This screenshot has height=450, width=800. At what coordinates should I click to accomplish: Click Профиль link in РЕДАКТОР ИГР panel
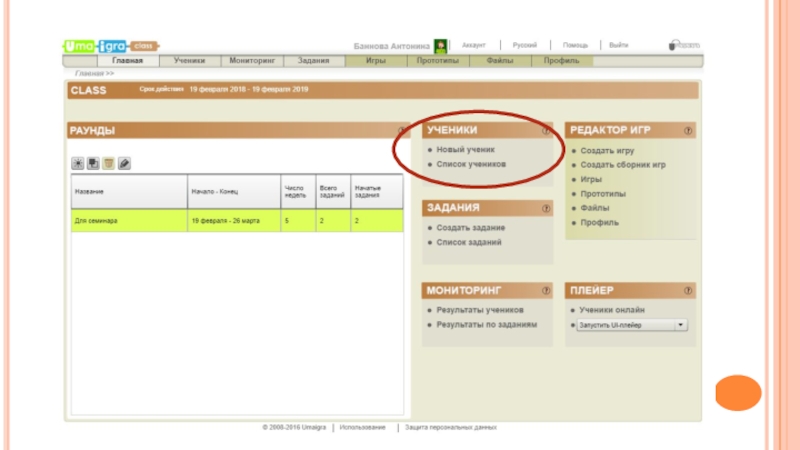(599, 223)
